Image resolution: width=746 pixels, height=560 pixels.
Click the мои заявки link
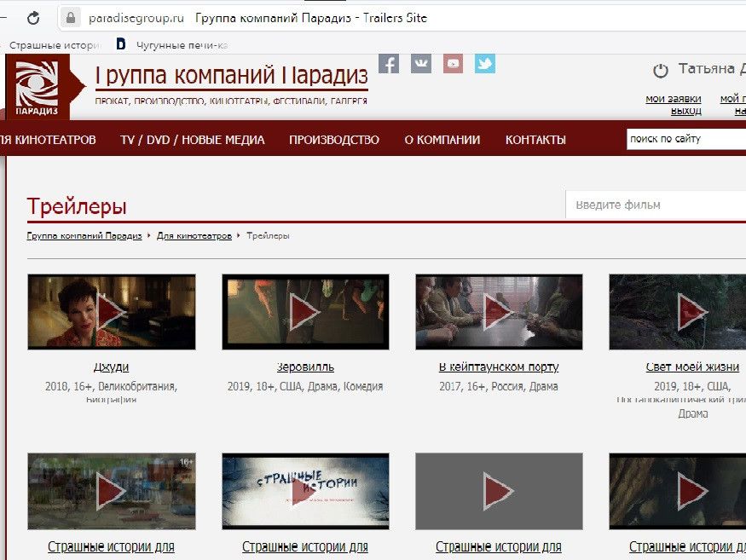[673, 99]
